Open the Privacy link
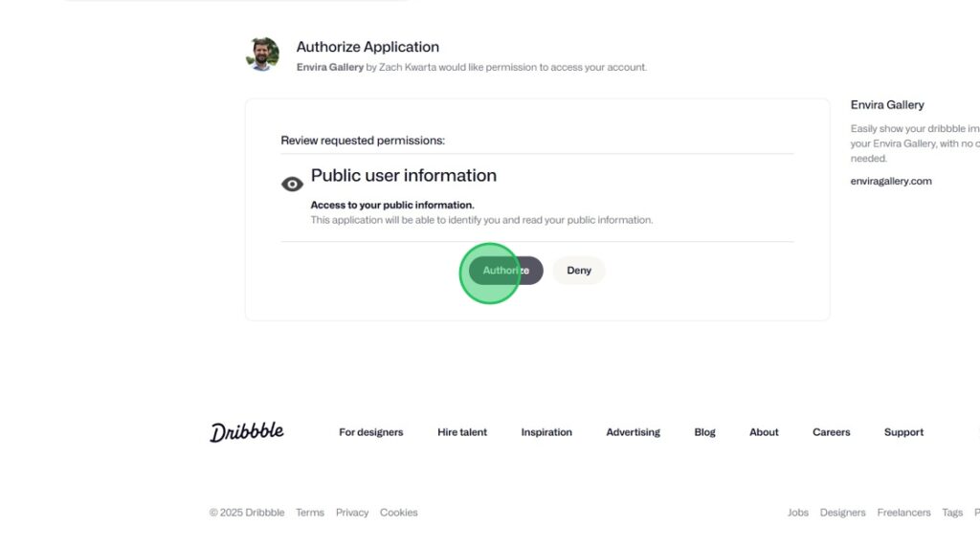The width and height of the screenshot is (980, 547). click(x=352, y=513)
